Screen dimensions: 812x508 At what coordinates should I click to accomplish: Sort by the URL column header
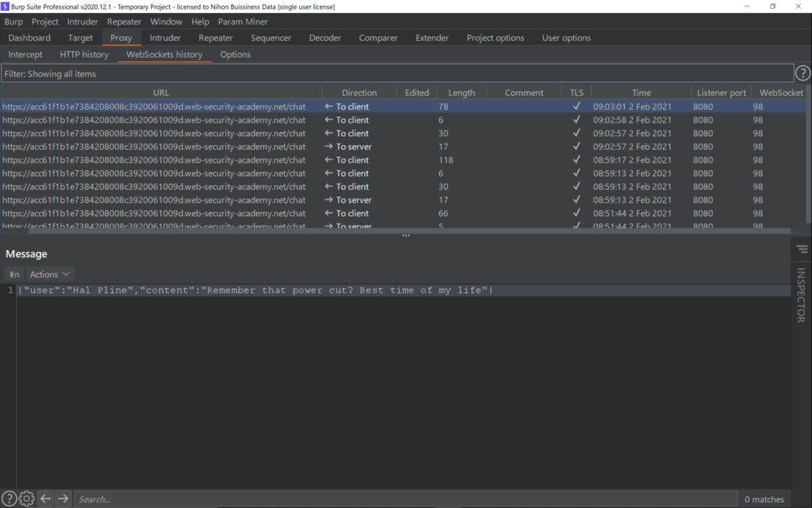(x=161, y=93)
